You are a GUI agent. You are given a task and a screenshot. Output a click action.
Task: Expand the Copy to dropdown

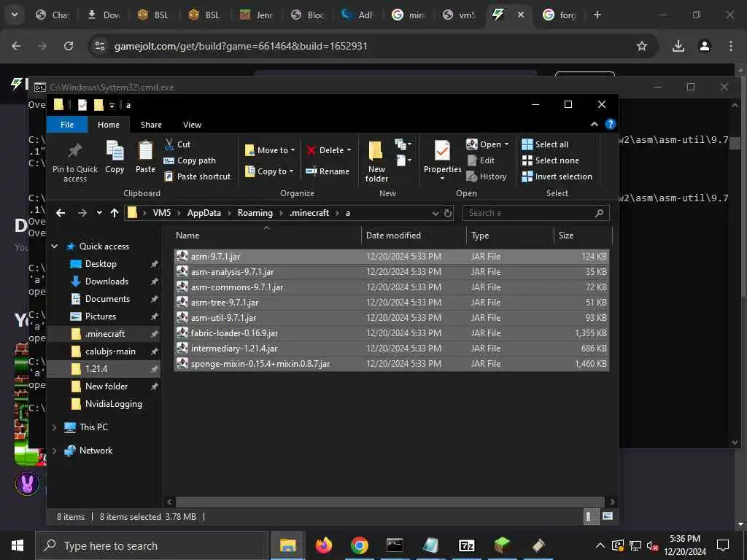pos(270,171)
